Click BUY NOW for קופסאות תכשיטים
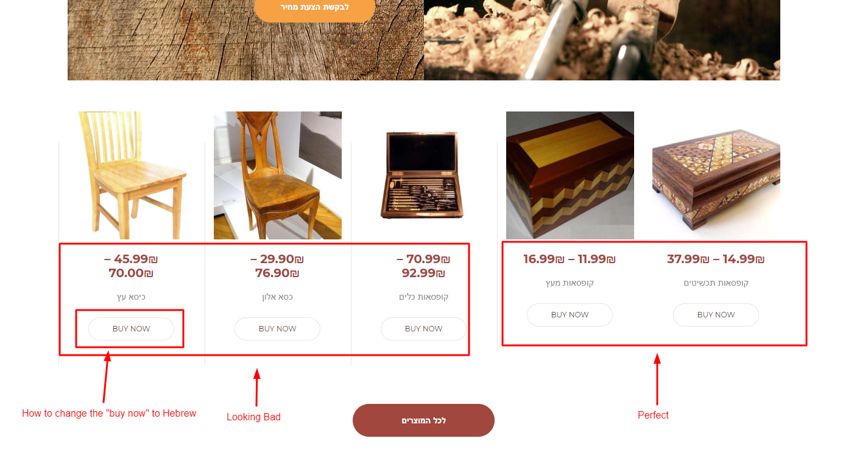868x452 pixels. pos(716,315)
